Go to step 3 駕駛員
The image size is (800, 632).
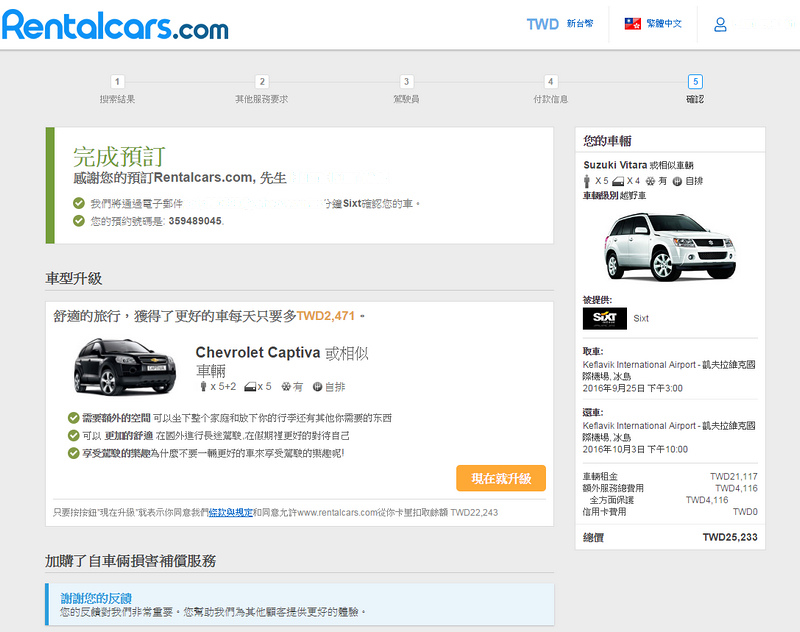pos(406,89)
